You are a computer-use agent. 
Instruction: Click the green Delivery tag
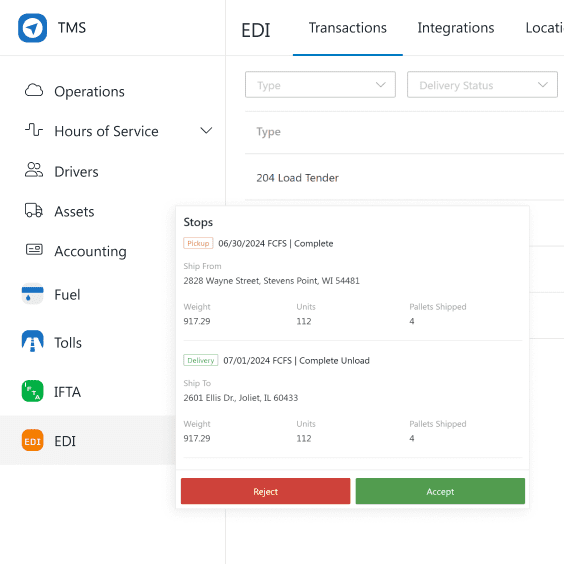(200, 360)
